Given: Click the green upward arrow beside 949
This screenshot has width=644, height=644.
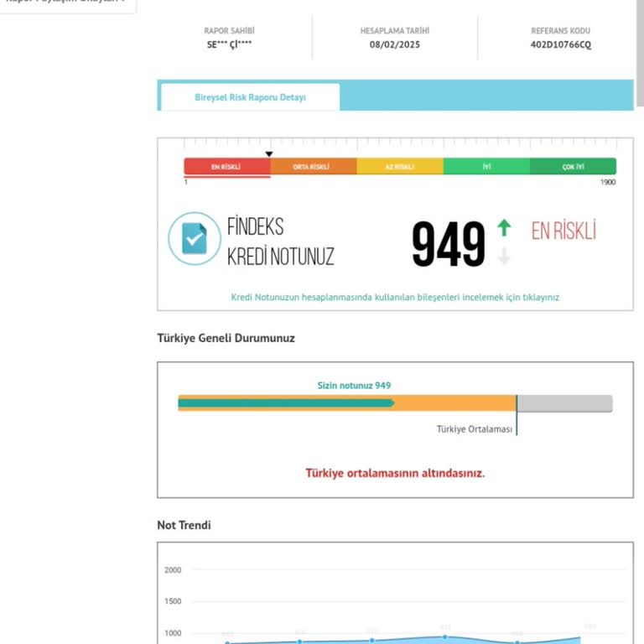Looking at the screenshot, I should tap(504, 227).
